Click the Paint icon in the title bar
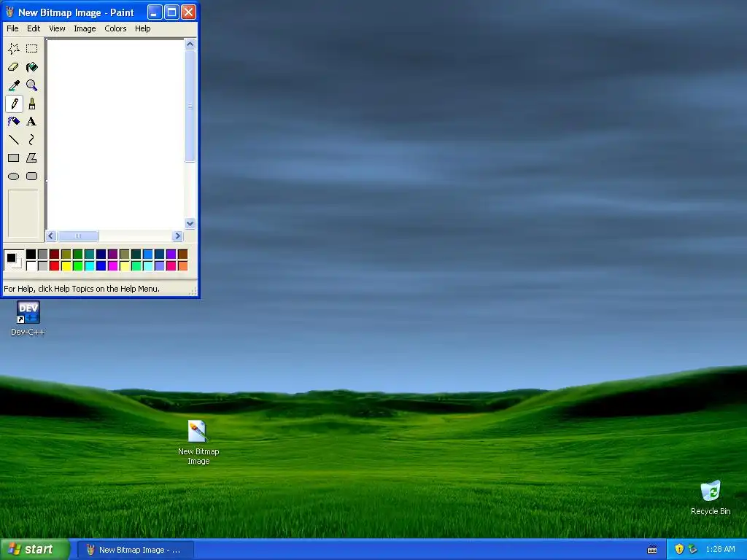Screen dimensions: 747x560 click(9, 12)
